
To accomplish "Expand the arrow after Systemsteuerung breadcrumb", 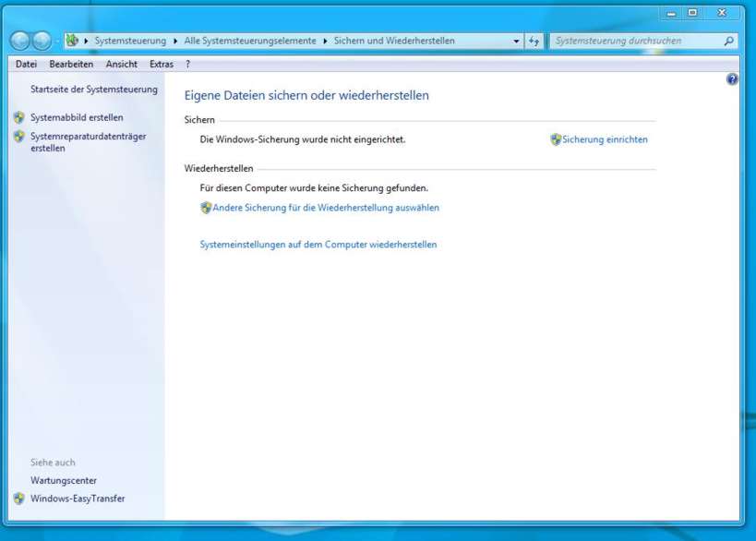I will [x=175, y=41].
